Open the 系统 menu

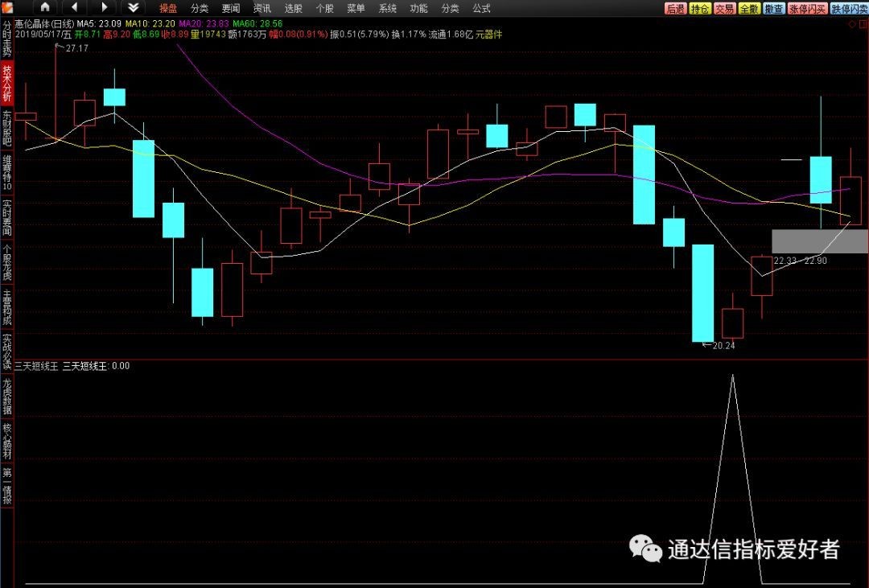coord(387,8)
